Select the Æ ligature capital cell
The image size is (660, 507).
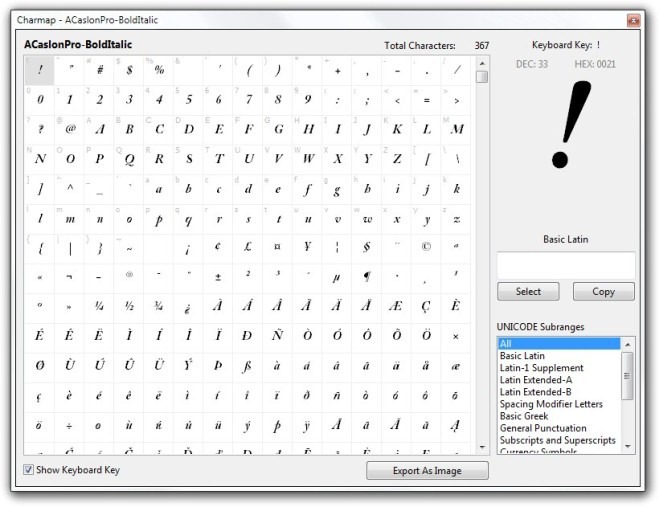click(397, 308)
